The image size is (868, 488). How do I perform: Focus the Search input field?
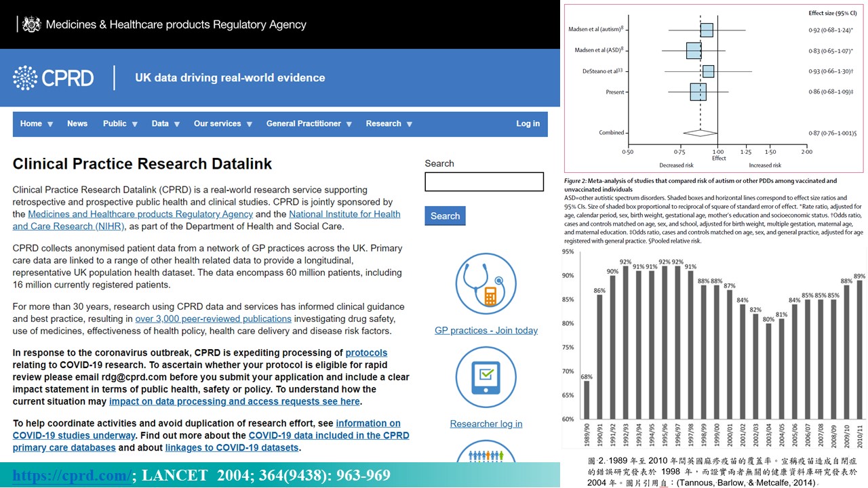484,182
